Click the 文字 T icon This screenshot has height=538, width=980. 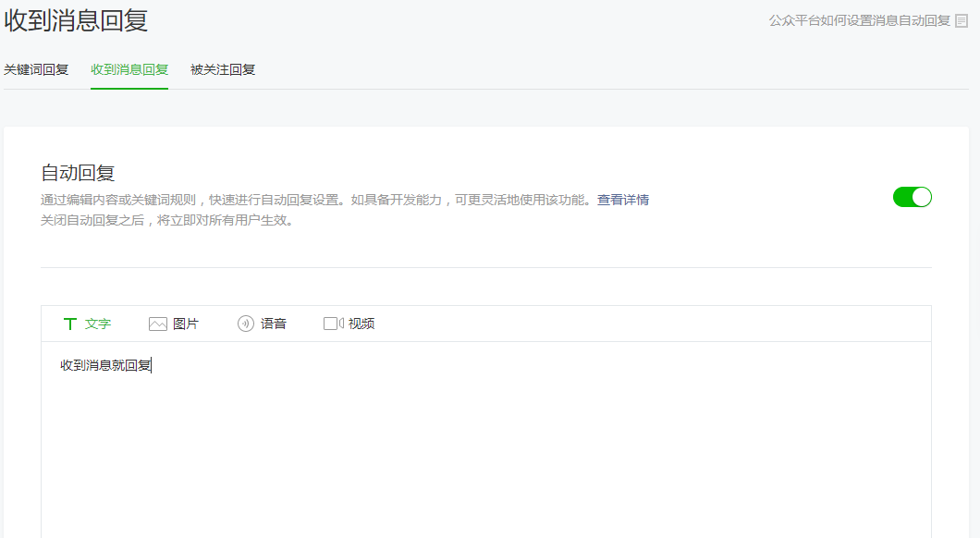(70, 324)
